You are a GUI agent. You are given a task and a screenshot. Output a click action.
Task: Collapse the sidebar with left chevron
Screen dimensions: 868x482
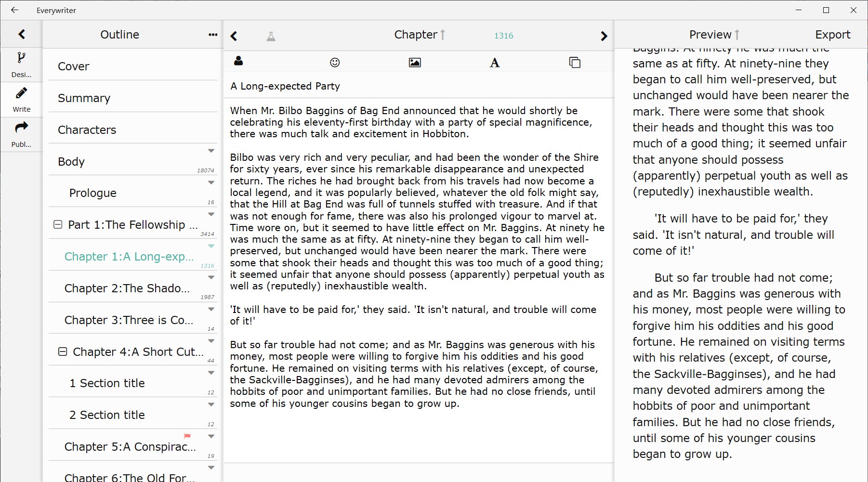tap(22, 34)
